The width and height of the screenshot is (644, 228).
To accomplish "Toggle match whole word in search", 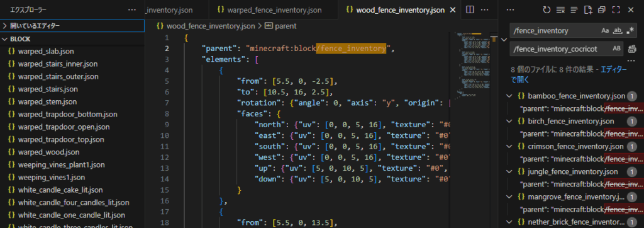I will (618, 30).
